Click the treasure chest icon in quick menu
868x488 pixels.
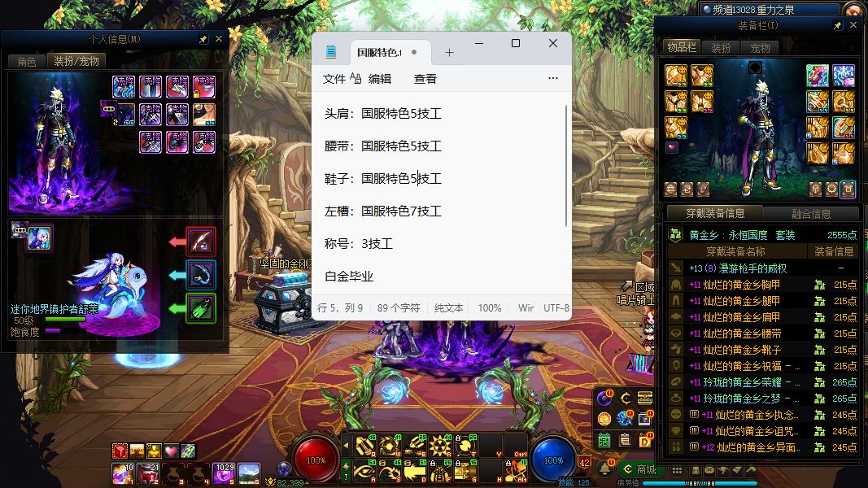tap(645, 398)
